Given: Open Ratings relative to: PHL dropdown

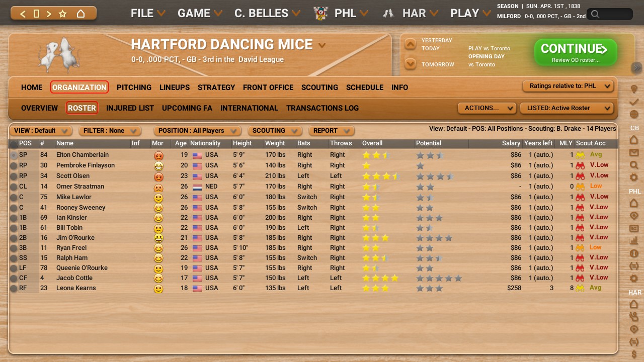Looking at the screenshot, I should (569, 86).
